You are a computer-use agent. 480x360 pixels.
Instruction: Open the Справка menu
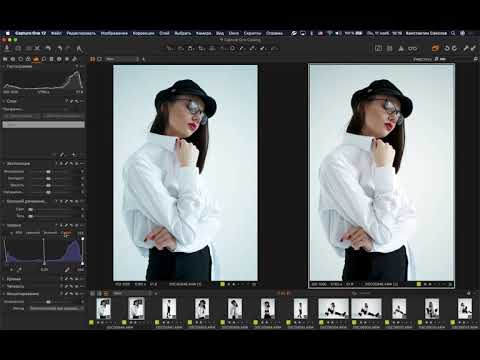point(274,33)
